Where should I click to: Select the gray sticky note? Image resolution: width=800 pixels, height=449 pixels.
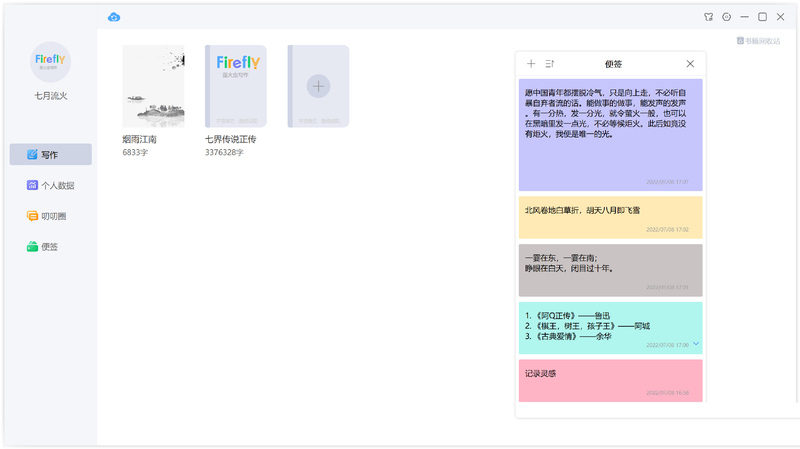[611, 270]
